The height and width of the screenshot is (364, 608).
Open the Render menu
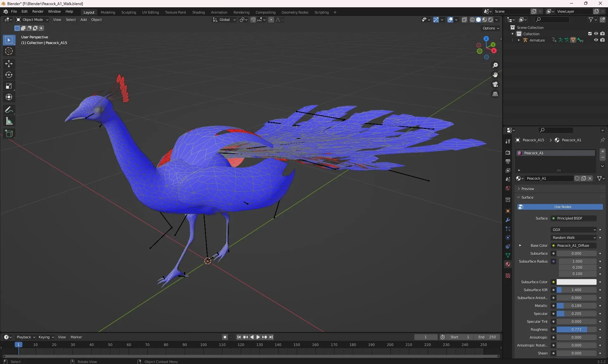pyautogui.click(x=38, y=11)
